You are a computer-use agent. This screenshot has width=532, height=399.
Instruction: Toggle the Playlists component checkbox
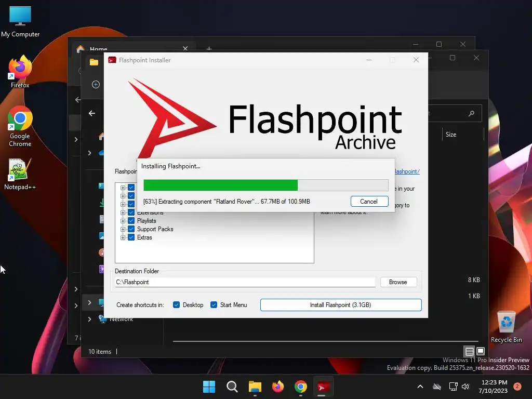point(131,221)
